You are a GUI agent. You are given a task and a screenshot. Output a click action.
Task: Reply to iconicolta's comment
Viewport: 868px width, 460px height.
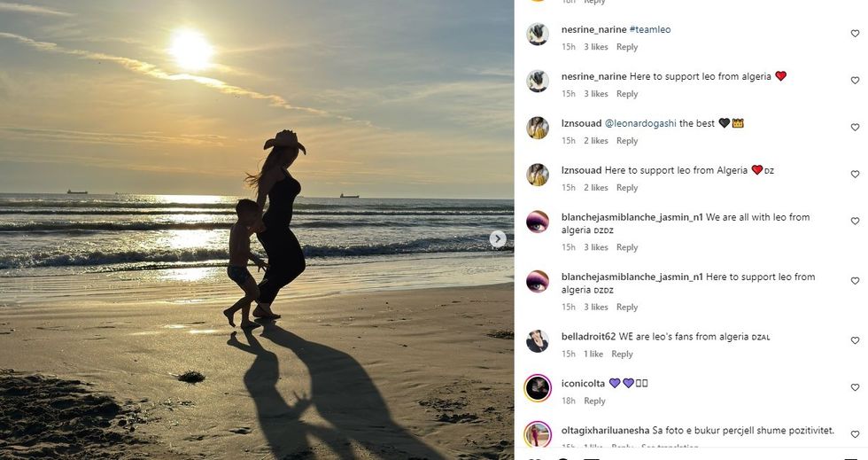tap(594, 401)
